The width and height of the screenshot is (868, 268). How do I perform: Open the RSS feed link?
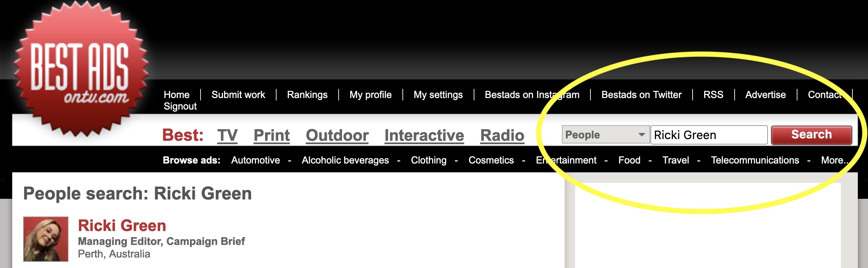click(713, 95)
